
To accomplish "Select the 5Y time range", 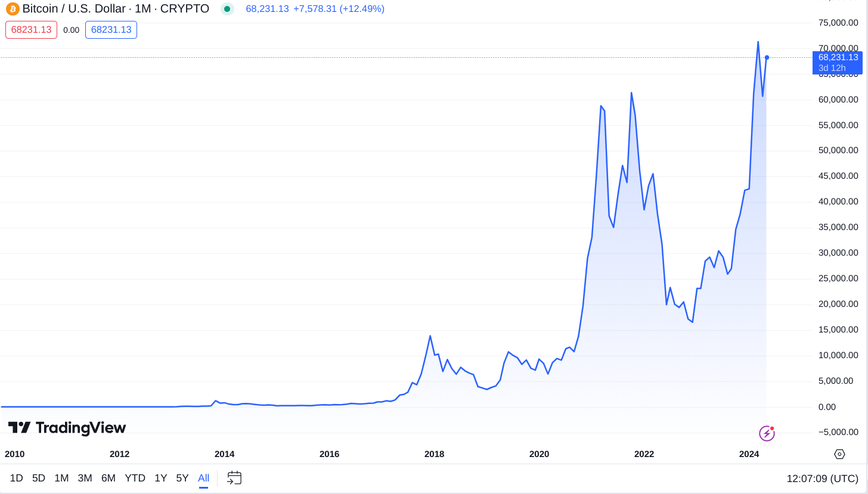I will [x=182, y=478].
